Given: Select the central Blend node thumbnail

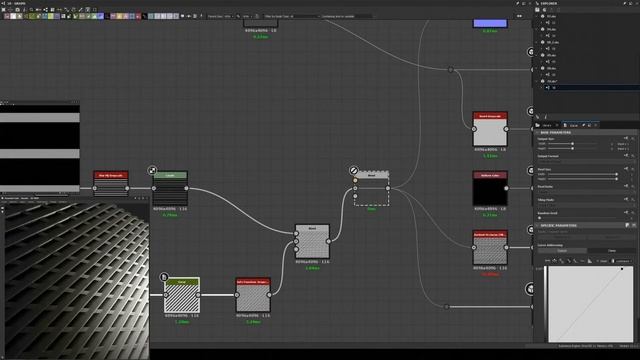Looking at the screenshot, I should pos(312,242).
